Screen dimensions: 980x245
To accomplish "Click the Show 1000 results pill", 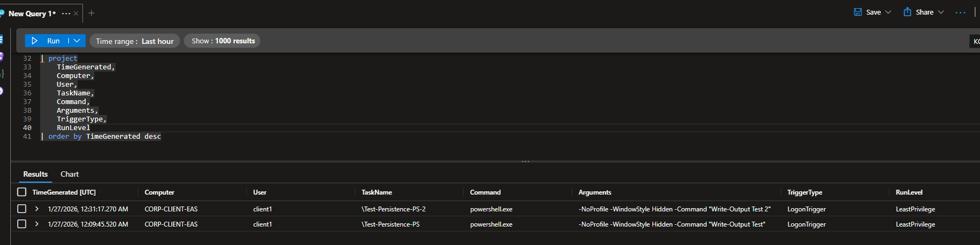I will (223, 41).
